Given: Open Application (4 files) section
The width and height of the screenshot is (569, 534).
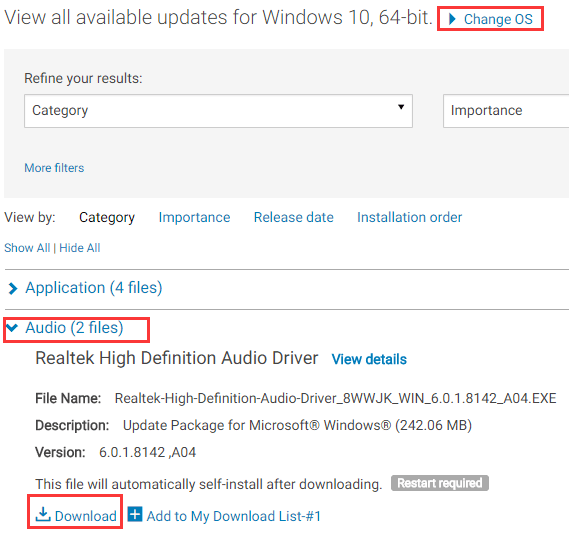Looking at the screenshot, I should (94, 288).
